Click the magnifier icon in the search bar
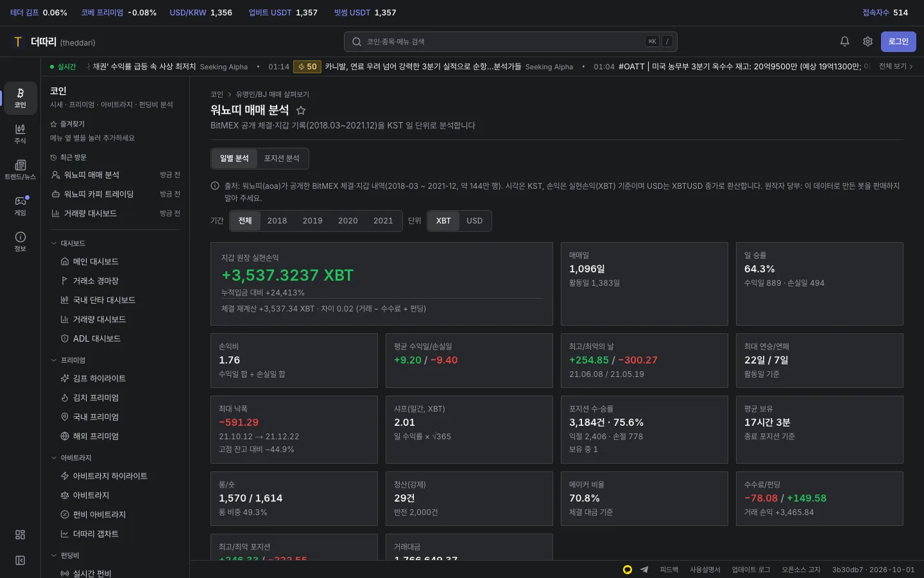The image size is (924, 578). click(x=357, y=42)
